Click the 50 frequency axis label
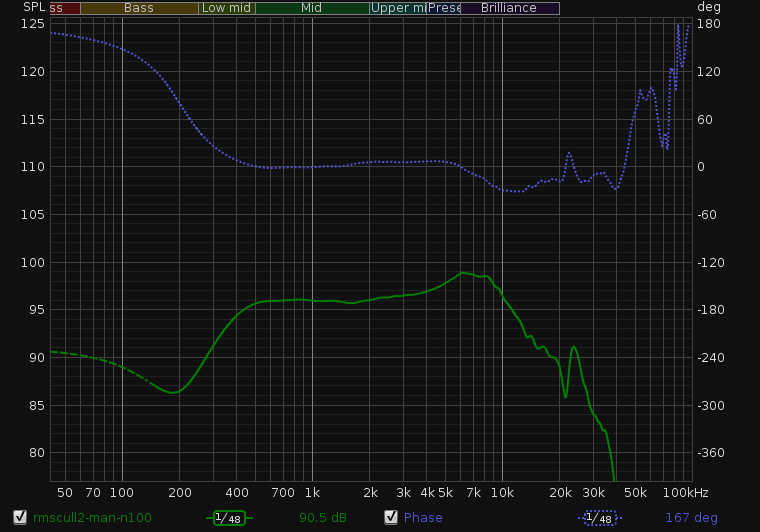The image size is (760, 532). [x=65, y=493]
